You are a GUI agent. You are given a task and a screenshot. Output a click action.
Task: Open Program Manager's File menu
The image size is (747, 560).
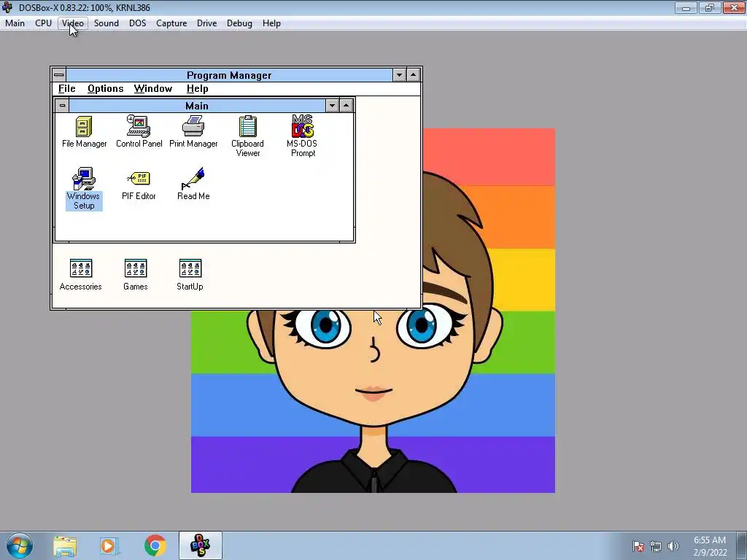pyautogui.click(x=66, y=88)
